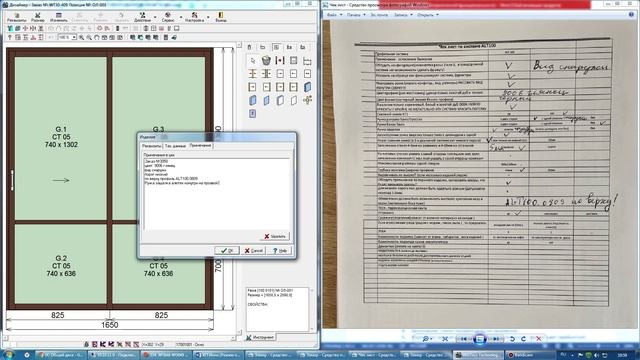The width and height of the screenshot is (640, 360).
Task: Click the question-mark help icon in Designer toolbar
Action: tap(10, 37)
